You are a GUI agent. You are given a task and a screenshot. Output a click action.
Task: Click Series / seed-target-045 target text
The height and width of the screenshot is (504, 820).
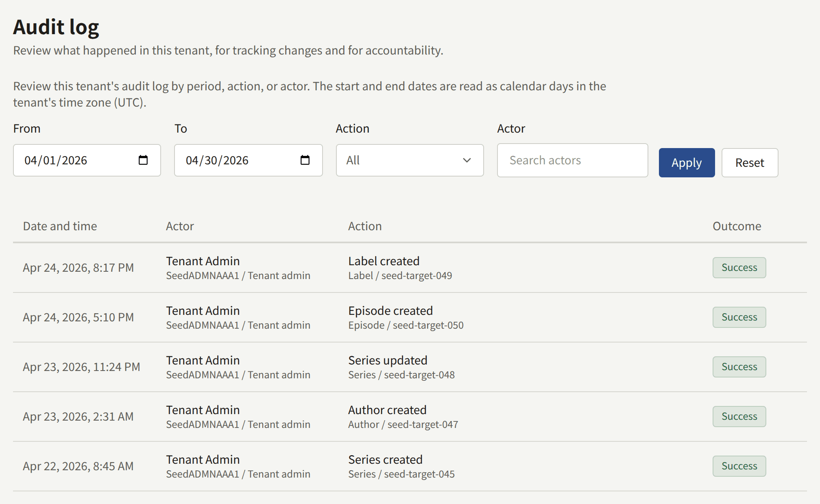tap(401, 474)
